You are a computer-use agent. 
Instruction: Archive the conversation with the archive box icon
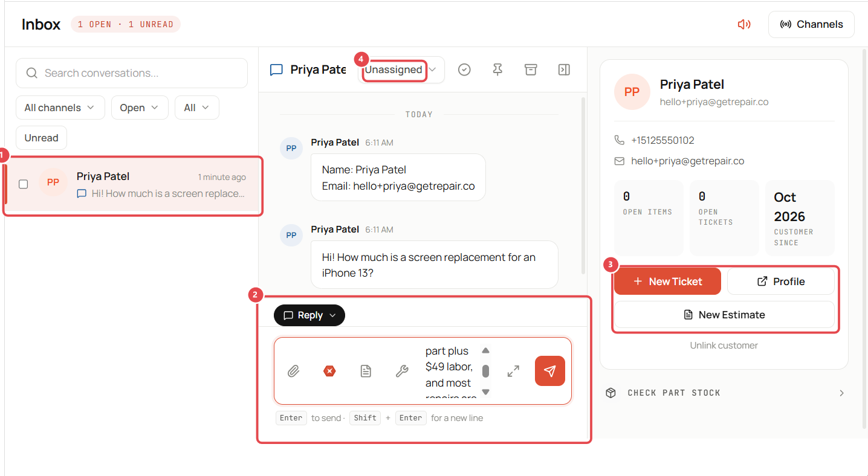tap(531, 70)
